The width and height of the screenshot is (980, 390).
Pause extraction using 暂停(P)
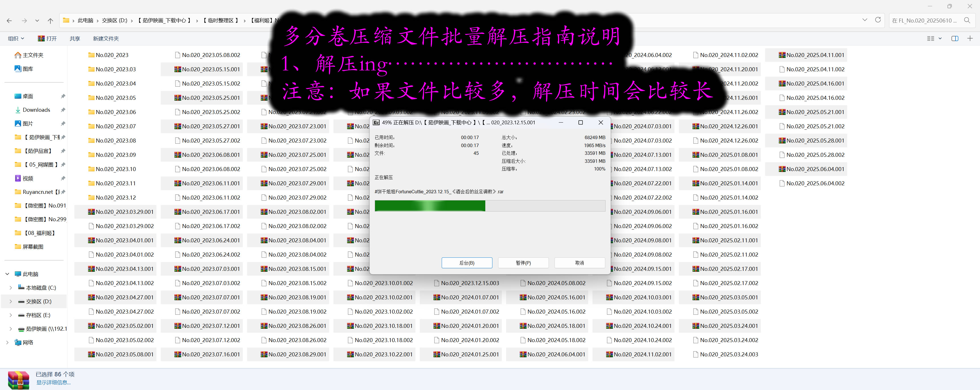tap(523, 263)
